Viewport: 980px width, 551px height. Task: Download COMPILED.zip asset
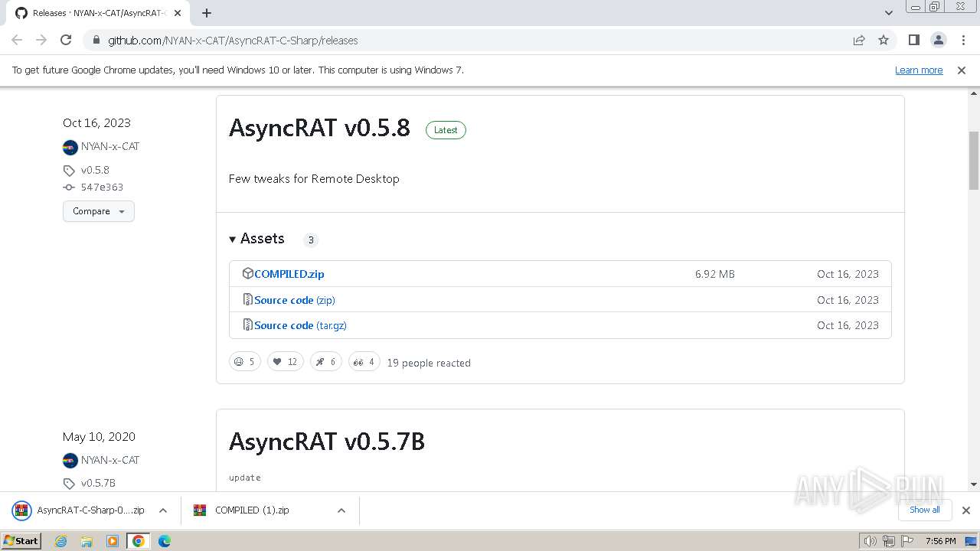[289, 274]
